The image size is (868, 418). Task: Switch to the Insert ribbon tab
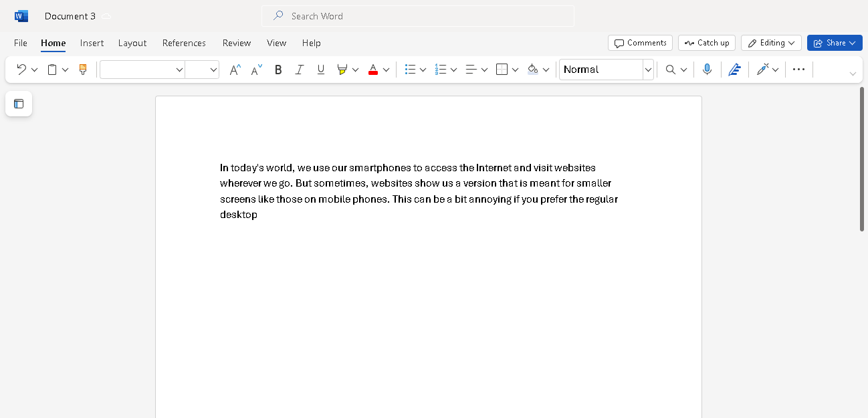[x=92, y=43]
